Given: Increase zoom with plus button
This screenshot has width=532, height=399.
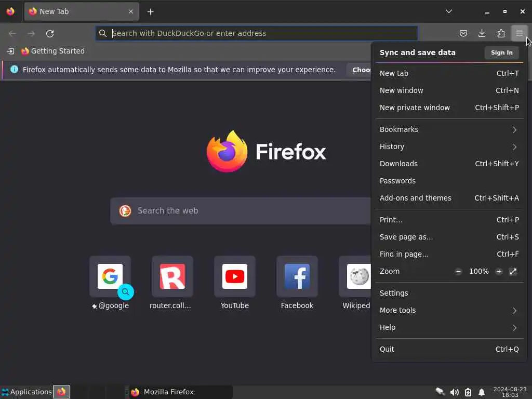Looking at the screenshot, I should tap(499, 271).
